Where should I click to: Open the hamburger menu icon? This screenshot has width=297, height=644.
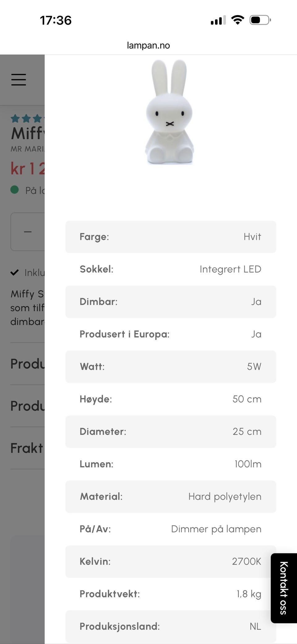pos(19,80)
